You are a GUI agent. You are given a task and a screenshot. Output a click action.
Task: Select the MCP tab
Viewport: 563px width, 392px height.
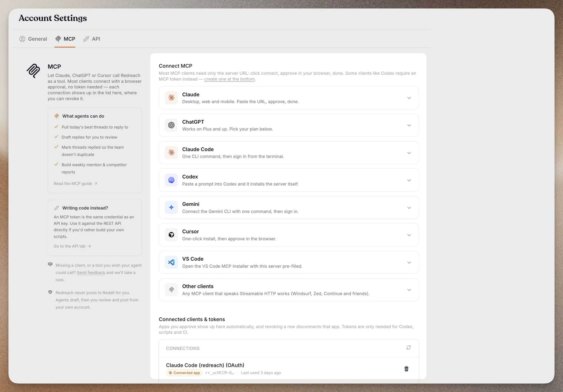[65, 39]
